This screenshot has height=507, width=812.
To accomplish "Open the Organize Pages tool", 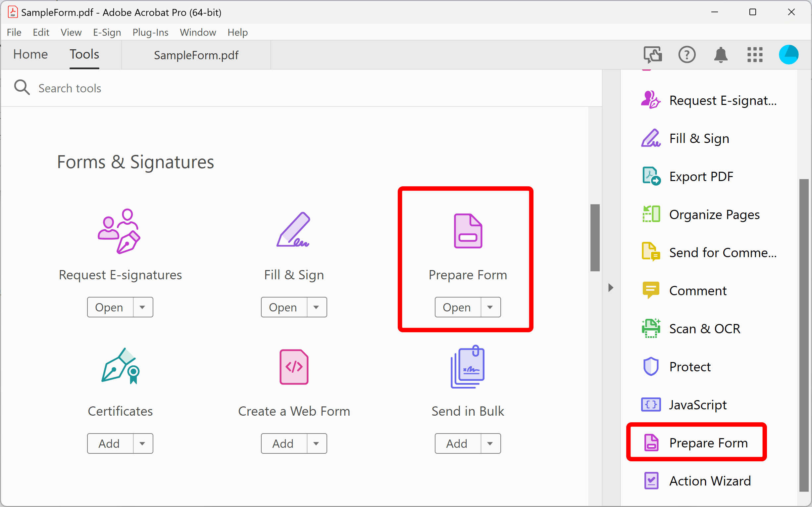I will (714, 214).
